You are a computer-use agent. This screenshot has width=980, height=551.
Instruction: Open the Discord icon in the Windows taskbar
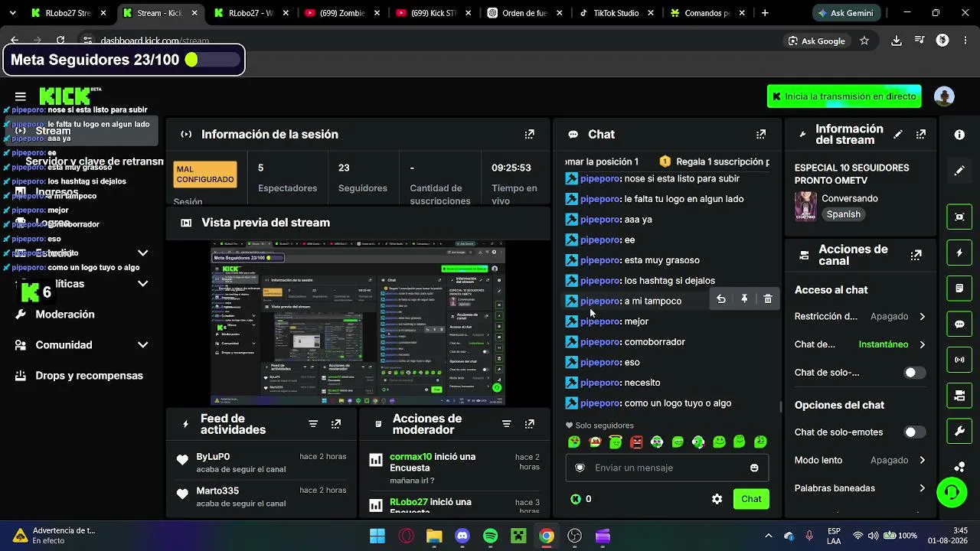[x=462, y=536]
